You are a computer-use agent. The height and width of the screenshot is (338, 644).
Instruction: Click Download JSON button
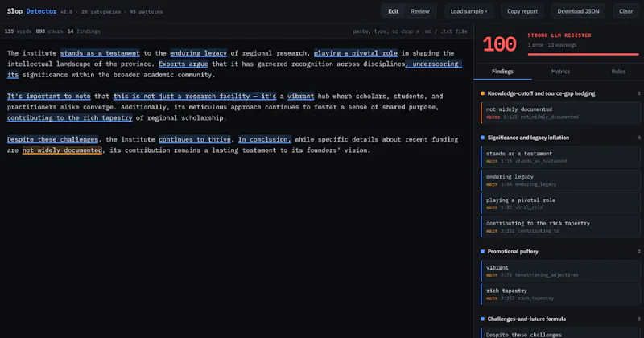pos(578,11)
